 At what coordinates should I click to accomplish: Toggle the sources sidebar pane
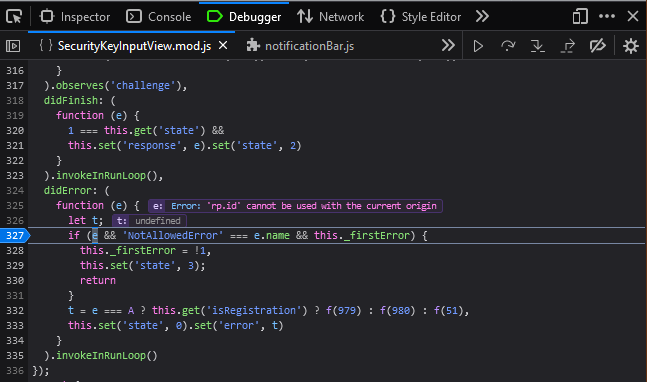click(13, 46)
